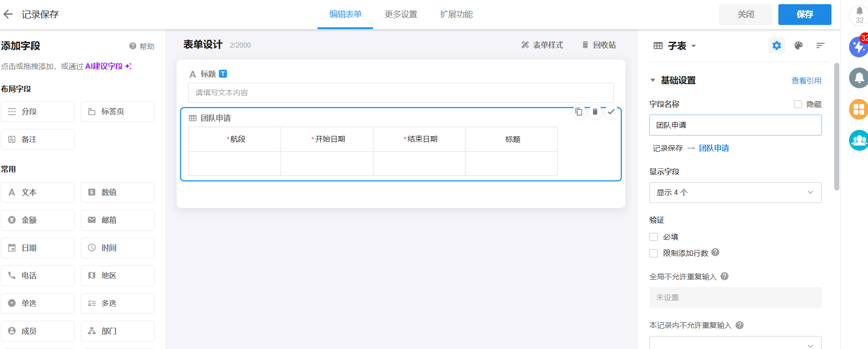Open the gray bell sidebar icon

pyautogui.click(x=859, y=78)
